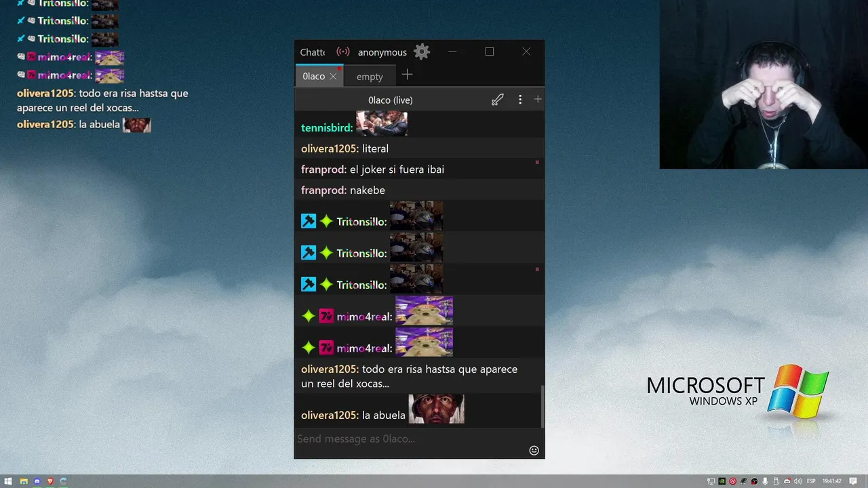
Task: Open Brave browser from taskbar
Action: (x=50, y=481)
